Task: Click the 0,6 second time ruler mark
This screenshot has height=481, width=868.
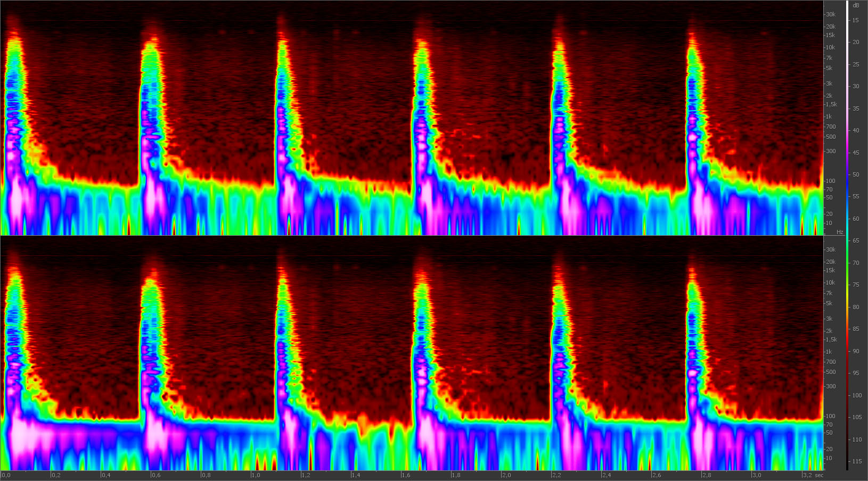Action: (x=155, y=475)
